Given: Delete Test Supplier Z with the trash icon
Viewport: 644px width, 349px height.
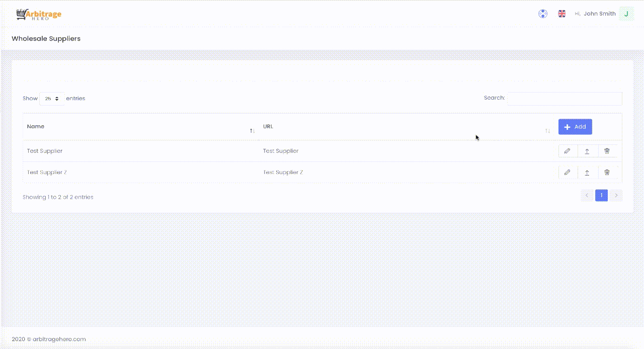Looking at the screenshot, I should click(607, 172).
